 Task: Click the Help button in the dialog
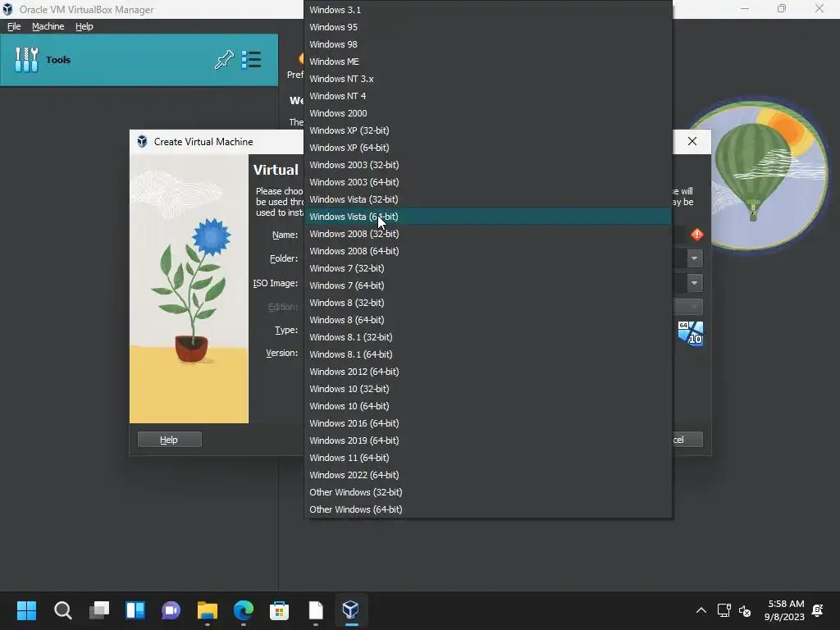(x=169, y=440)
